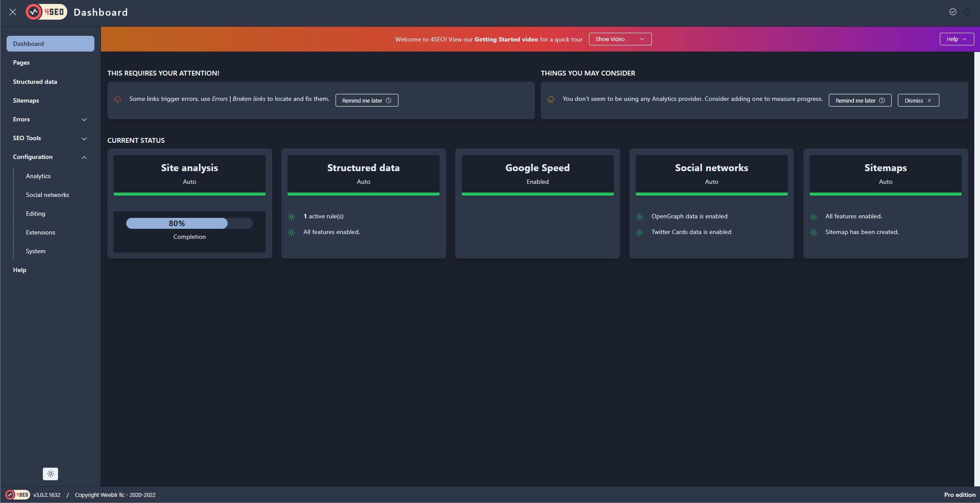Expand the Errors menu chevron
Viewport: 980px width, 503px height.
tap(84, 120)
